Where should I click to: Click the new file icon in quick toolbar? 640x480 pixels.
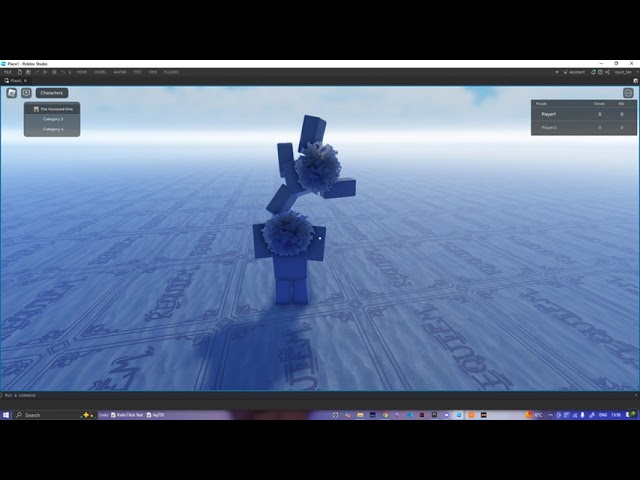click(20, 72)
